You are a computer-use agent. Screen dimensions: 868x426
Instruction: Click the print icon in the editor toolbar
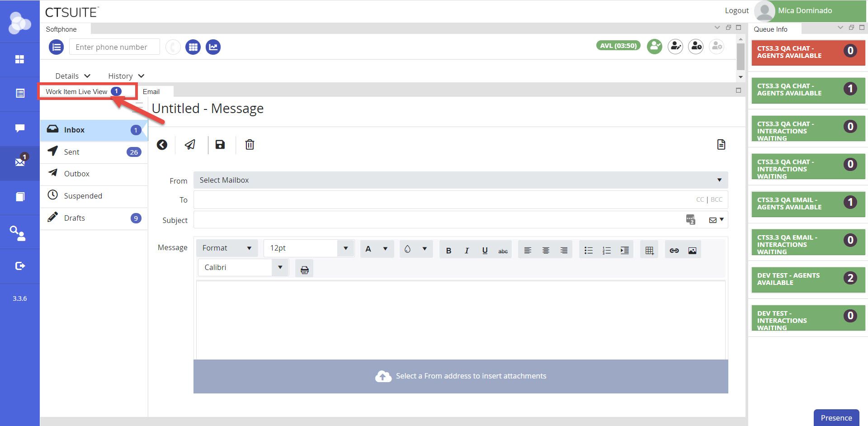click(x=305, y=270)
